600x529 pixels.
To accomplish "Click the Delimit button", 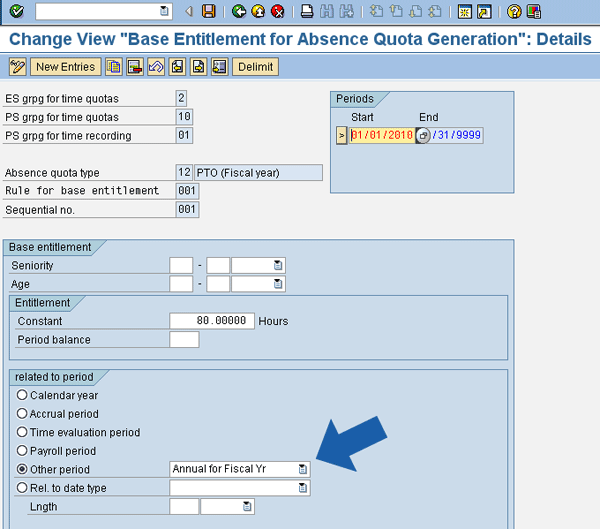I will [x=255, y=67].
